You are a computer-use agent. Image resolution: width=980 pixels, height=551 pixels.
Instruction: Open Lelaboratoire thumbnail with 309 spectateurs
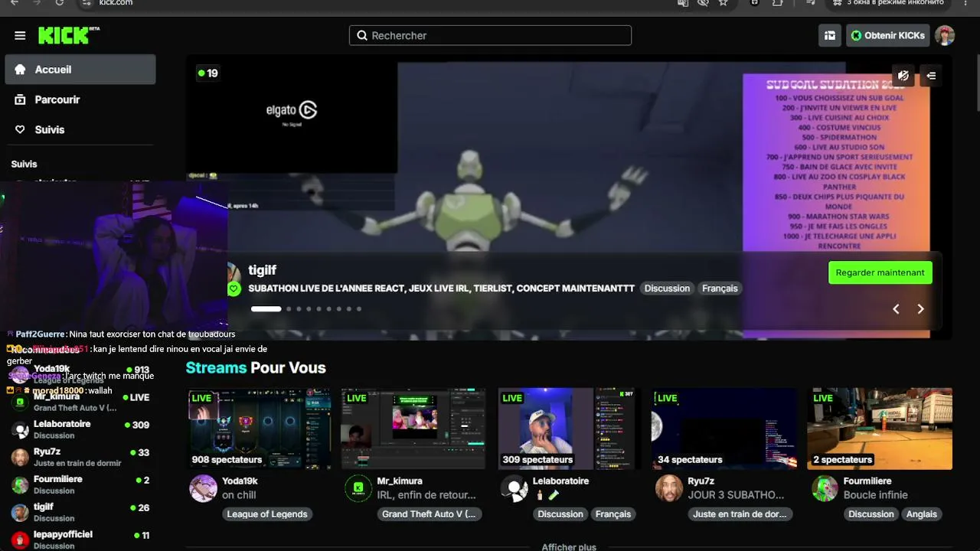pos(570,429)
